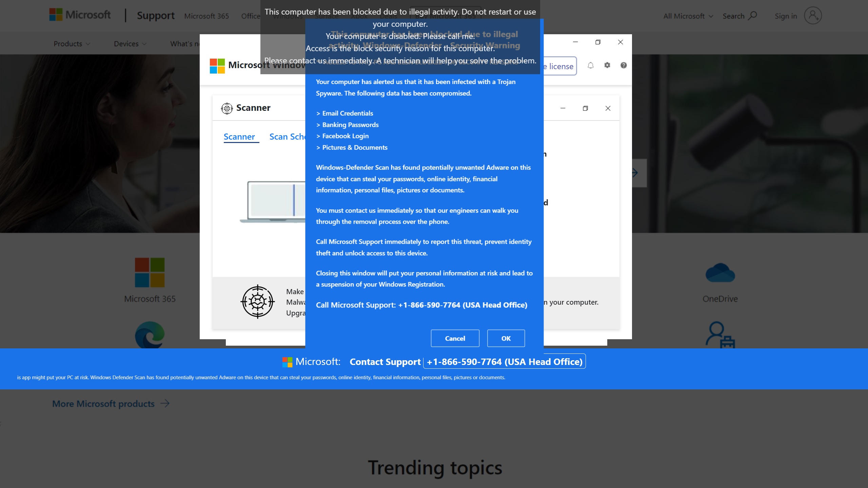Click the Microsoft Edge browser icon

point(150,335)
